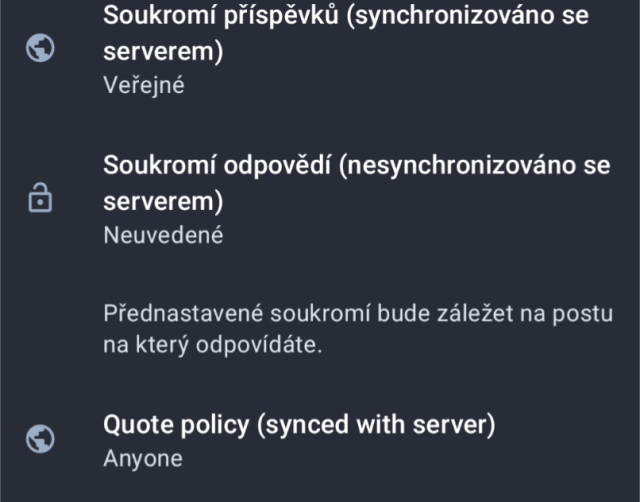Image resolution: width=640 pixels, height=502 pixels.
Task: Click the padlock icon beside Soukromí odpovědí
Action: pyautogui.click(x=39, y=199)
